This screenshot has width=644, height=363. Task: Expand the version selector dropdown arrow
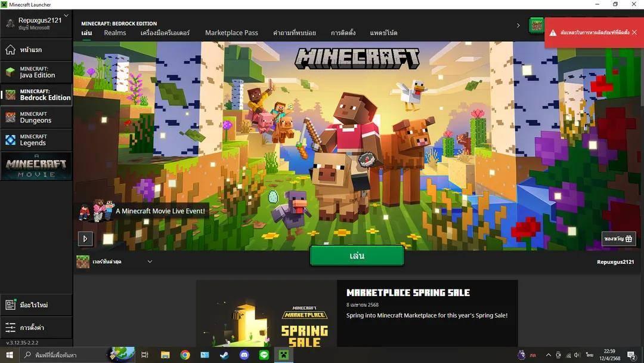pos(150,262)
